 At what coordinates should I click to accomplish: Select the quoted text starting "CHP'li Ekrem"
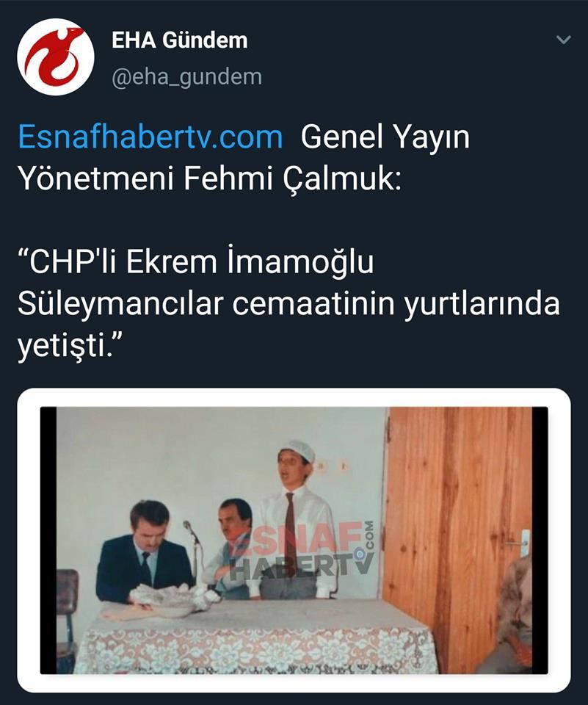click(x=288, y=303)
